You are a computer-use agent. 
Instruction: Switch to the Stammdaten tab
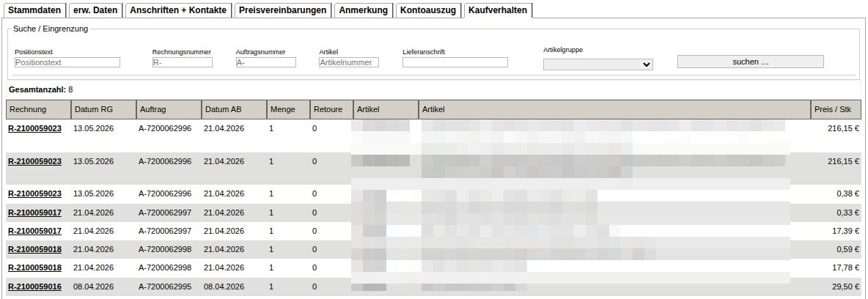click(x=35, y=10)
